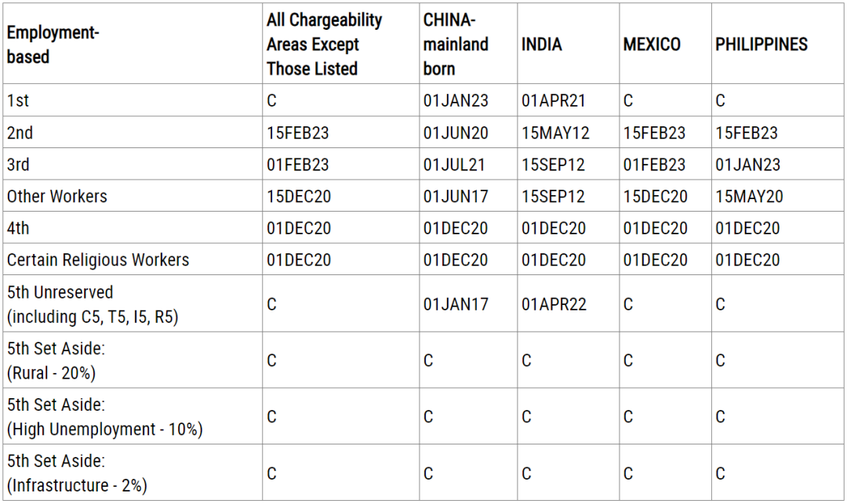Screen dimensions: 847x504
Task: Click the CHINA-mainland born column header
Action: point(456,44)
